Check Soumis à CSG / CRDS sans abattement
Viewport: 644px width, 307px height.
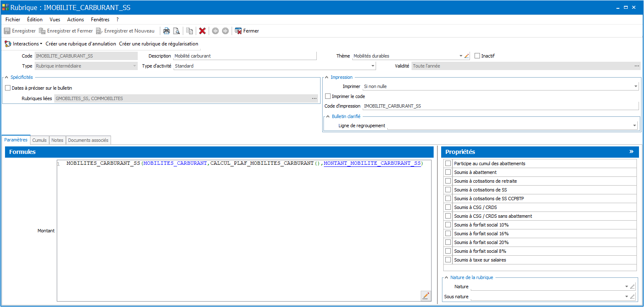(448, 216)
